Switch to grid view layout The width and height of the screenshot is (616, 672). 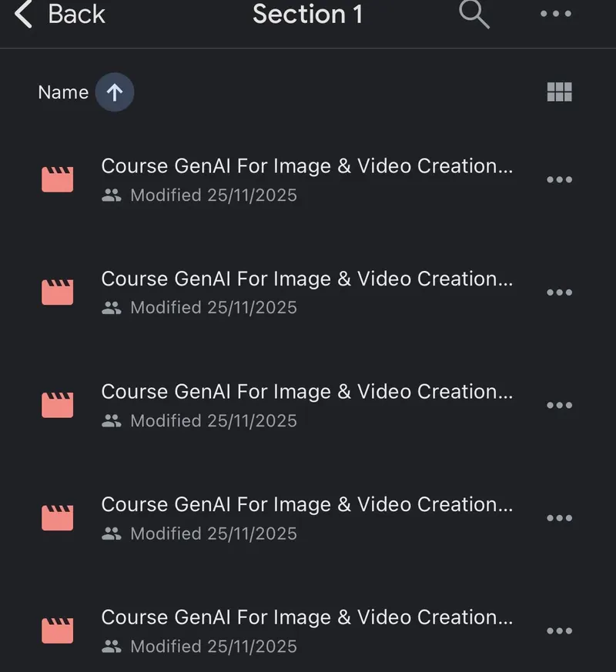coord(560,92)
